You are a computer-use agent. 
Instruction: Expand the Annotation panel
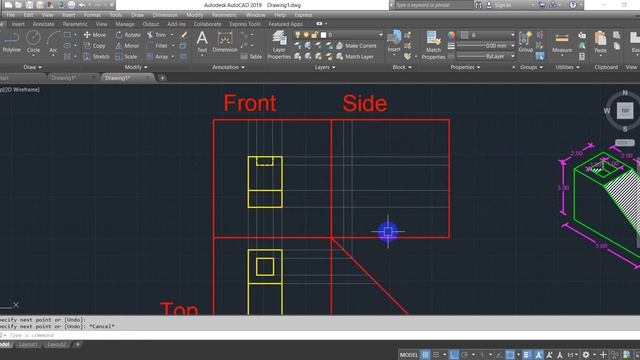click(x=228, y=67)
